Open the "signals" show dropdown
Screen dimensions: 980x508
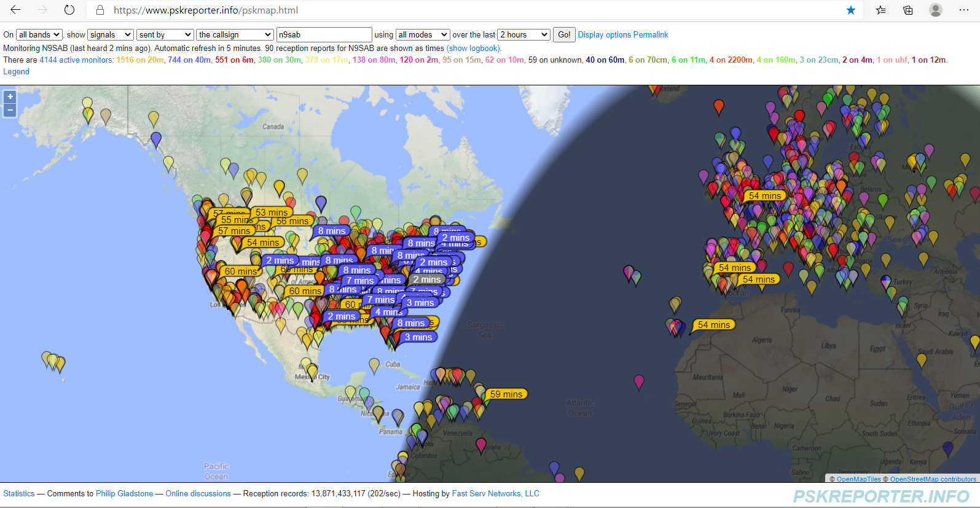pos(111,35)
